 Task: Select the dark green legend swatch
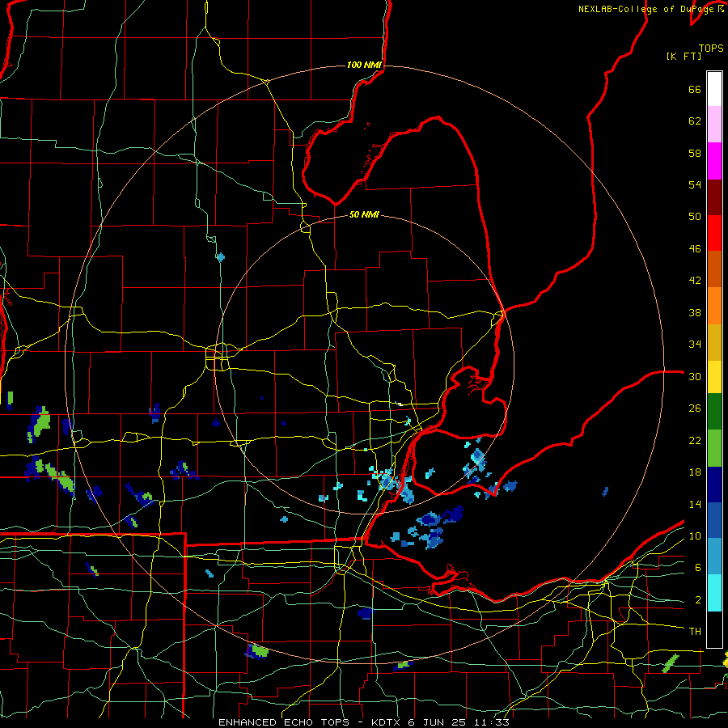pyautogui.click(x=714, y=412)
